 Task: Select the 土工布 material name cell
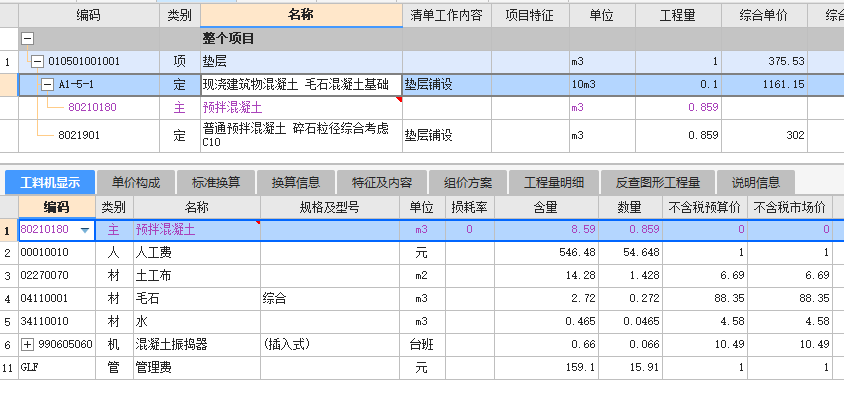tap(197, 276)
